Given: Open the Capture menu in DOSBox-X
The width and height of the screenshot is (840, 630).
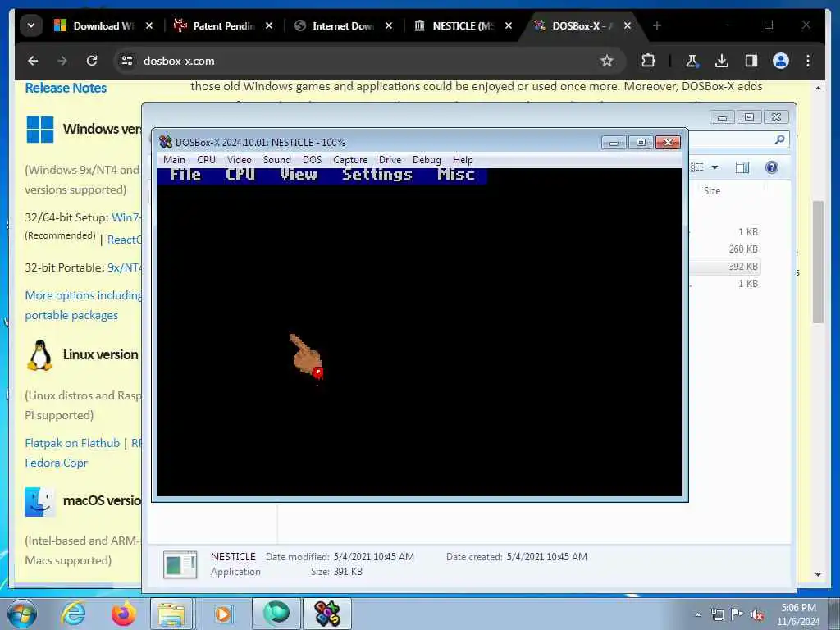Looking at the screenshot, I should [x=350, y=160].
